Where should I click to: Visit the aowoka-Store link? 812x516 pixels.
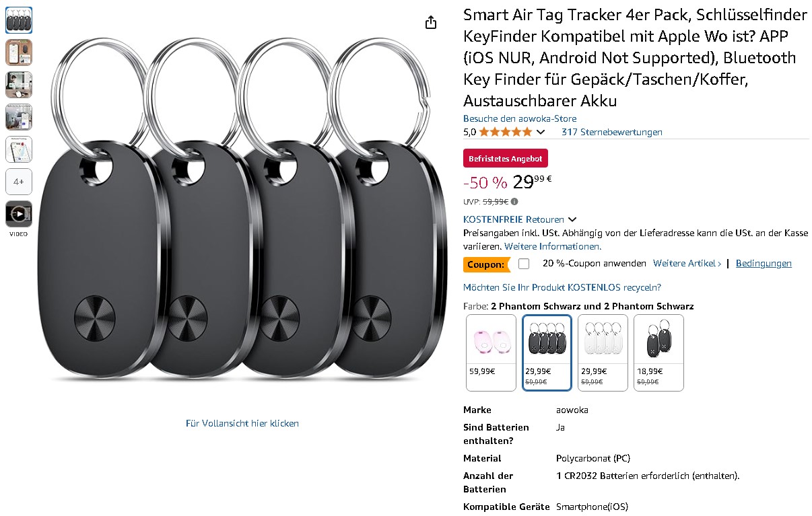[520, 118]
